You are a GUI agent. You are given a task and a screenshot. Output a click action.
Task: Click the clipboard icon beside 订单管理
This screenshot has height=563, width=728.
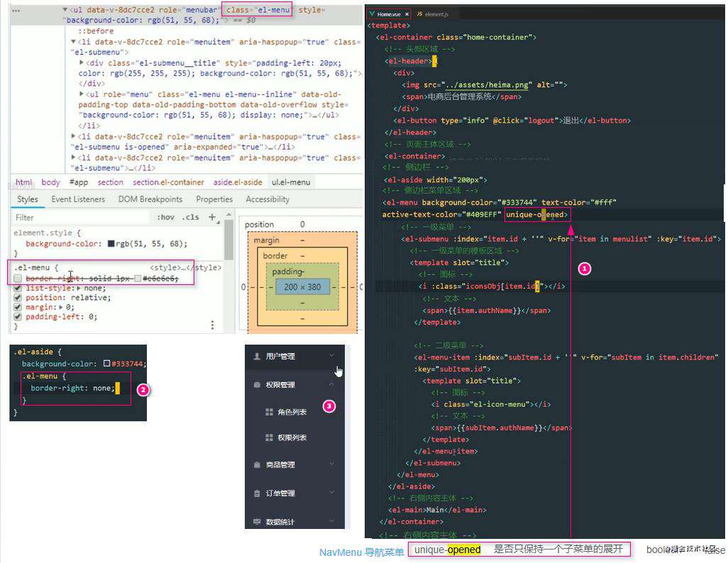(x=257, y=494)
